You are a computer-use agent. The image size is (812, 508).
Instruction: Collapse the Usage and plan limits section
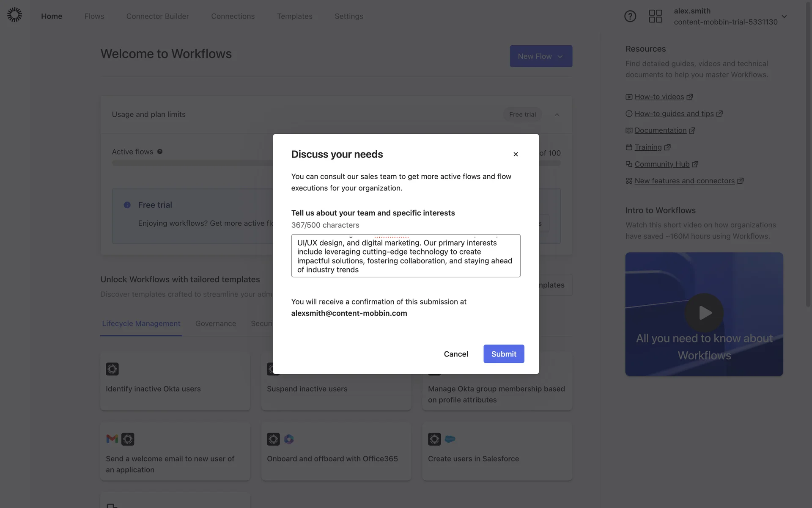(557, 115)
